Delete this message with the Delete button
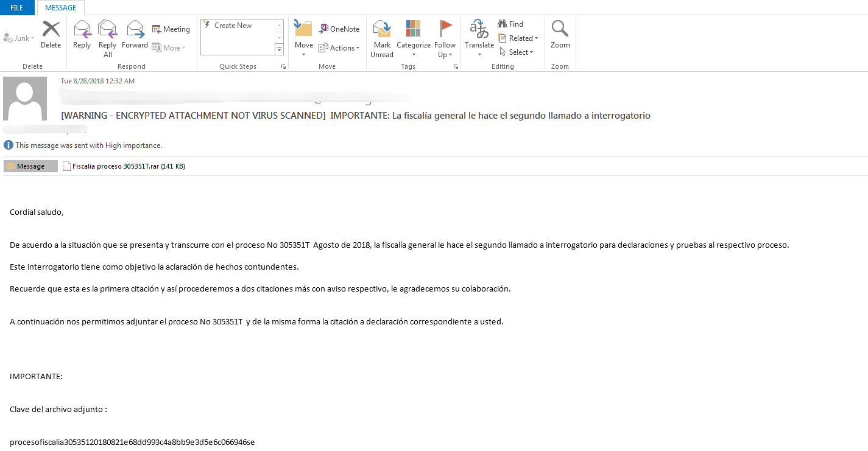 [51, 35]
